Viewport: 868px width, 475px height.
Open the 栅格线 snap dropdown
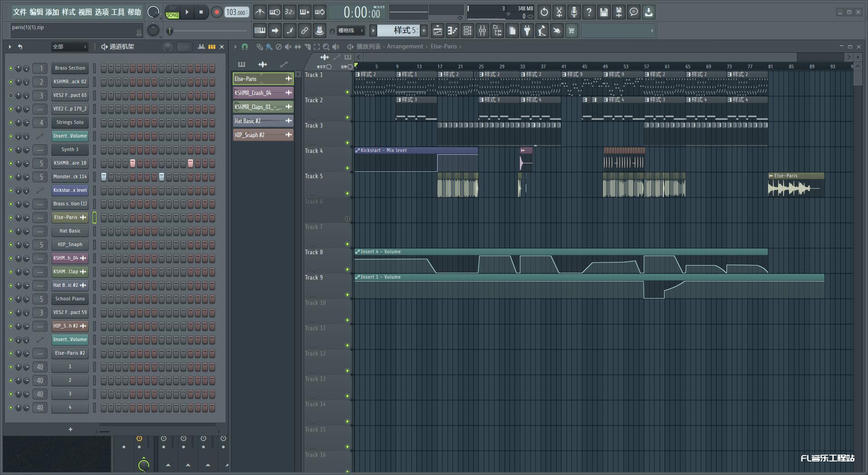[350, 31]
